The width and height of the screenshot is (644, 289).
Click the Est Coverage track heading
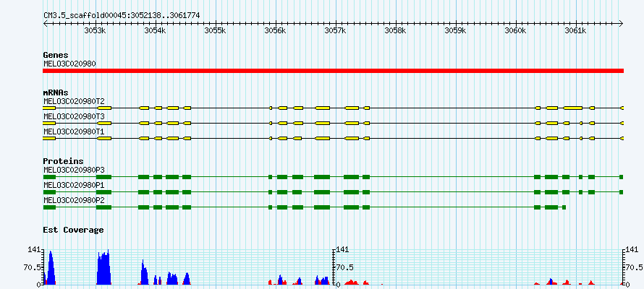73,230
